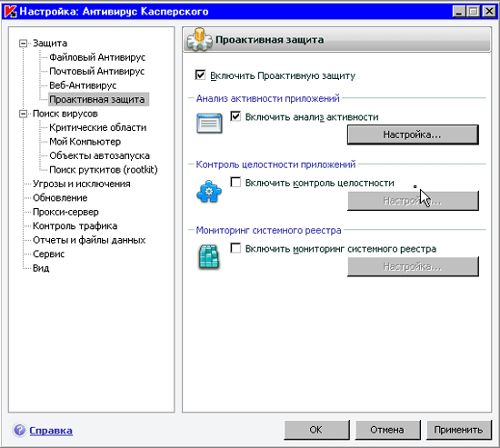Click the application activity analysis window icon

[x=209, y=124]
